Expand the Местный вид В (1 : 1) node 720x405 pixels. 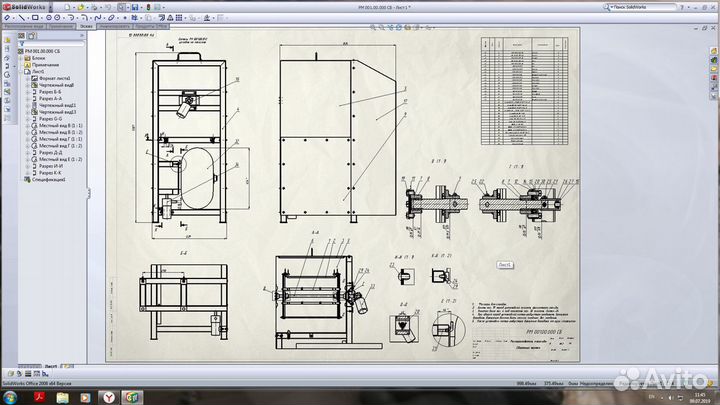(26, 125)
